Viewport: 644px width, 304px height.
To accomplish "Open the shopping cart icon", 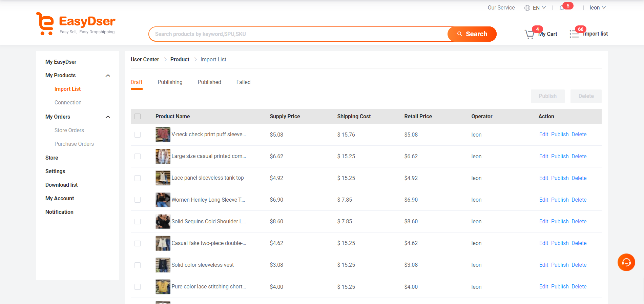I will (529, 34).
